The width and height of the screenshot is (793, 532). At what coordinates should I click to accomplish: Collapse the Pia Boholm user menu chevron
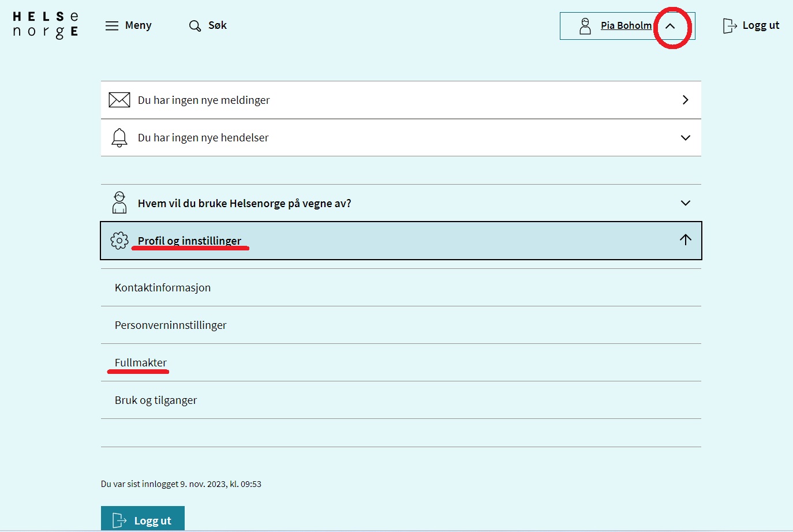click(x=671, y=26)
